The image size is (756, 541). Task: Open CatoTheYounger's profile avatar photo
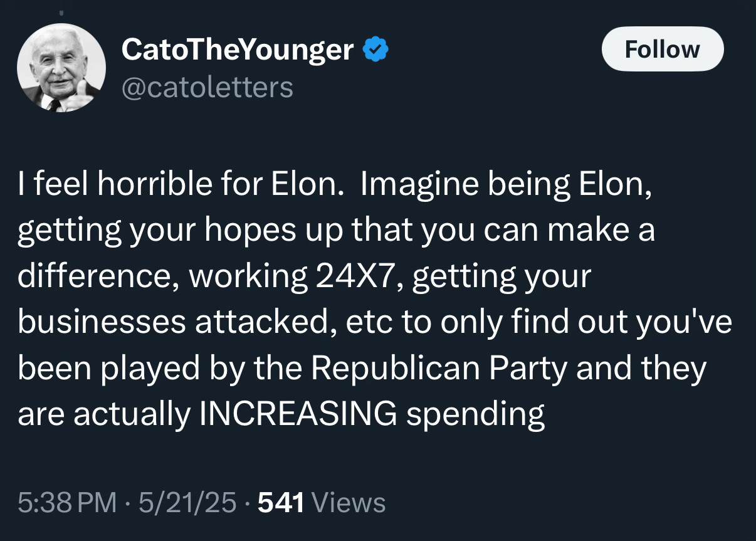click(x=61, y=68)
